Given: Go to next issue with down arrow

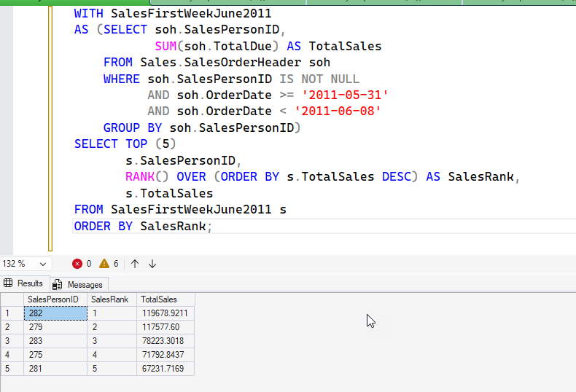Looking at the screenshot, I should 152,264.
